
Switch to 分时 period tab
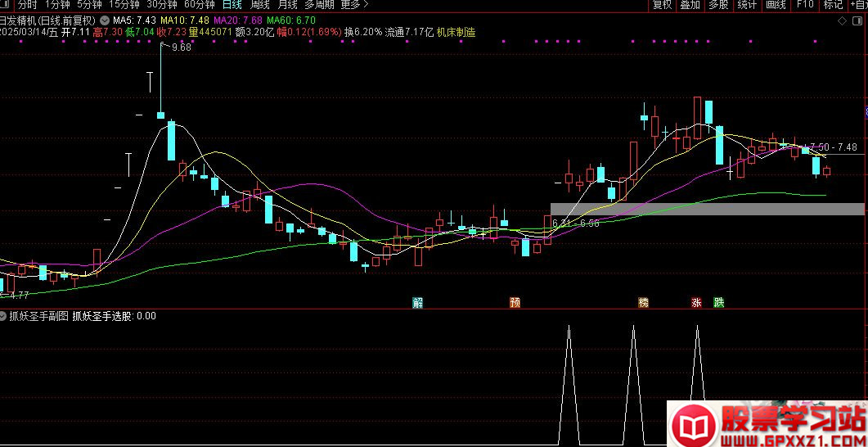pyautogui.click(x=27, y=5)
